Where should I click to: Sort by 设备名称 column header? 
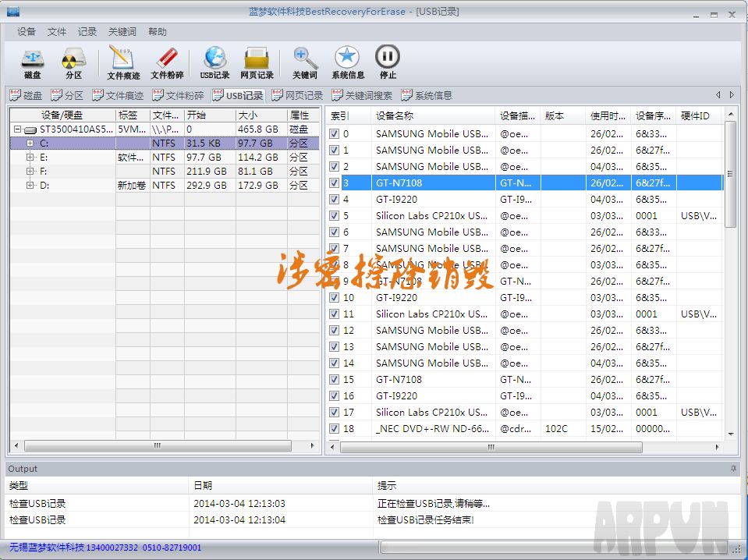point(433,115)
